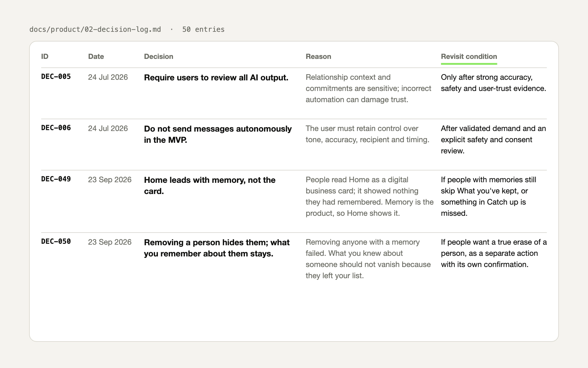Image resolution: width=588 pixels, height=368 pixels.
Task: Click reason 'Relationship context and commitments are sensitive'
Action: coord(368,88)
